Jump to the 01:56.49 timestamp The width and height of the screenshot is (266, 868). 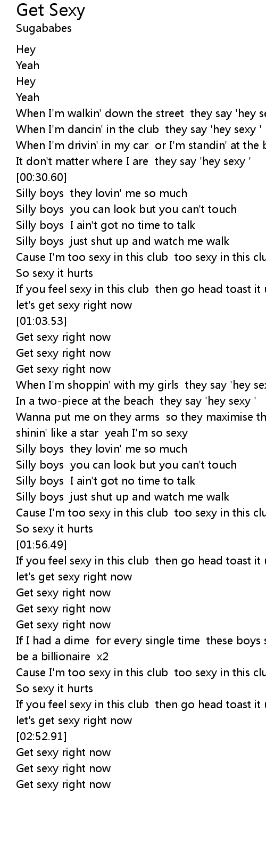(41, 545)
